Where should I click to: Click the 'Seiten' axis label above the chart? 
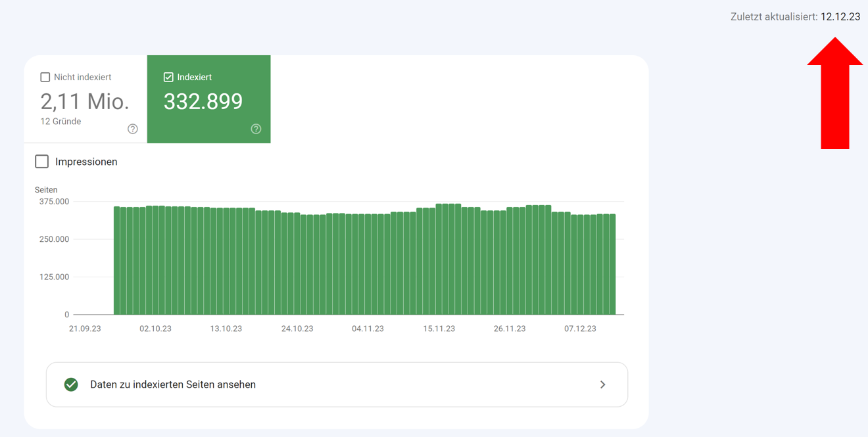46,189
